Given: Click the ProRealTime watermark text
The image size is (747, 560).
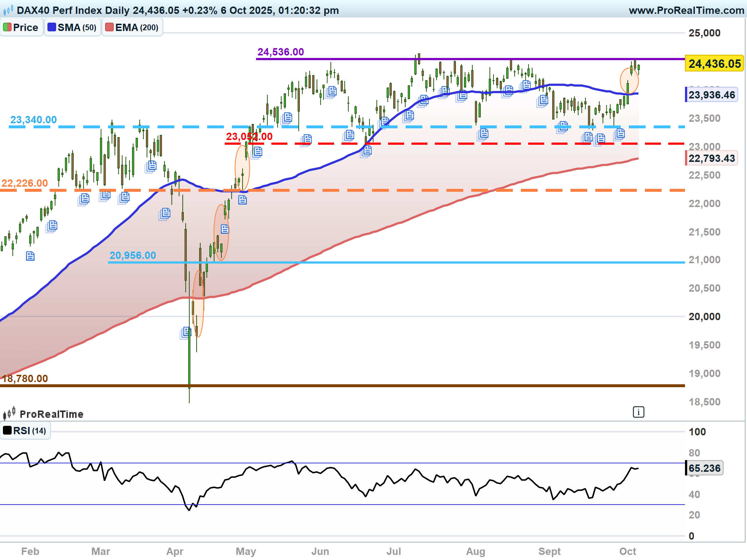Looking at the screenshot, I should (51, 414).
